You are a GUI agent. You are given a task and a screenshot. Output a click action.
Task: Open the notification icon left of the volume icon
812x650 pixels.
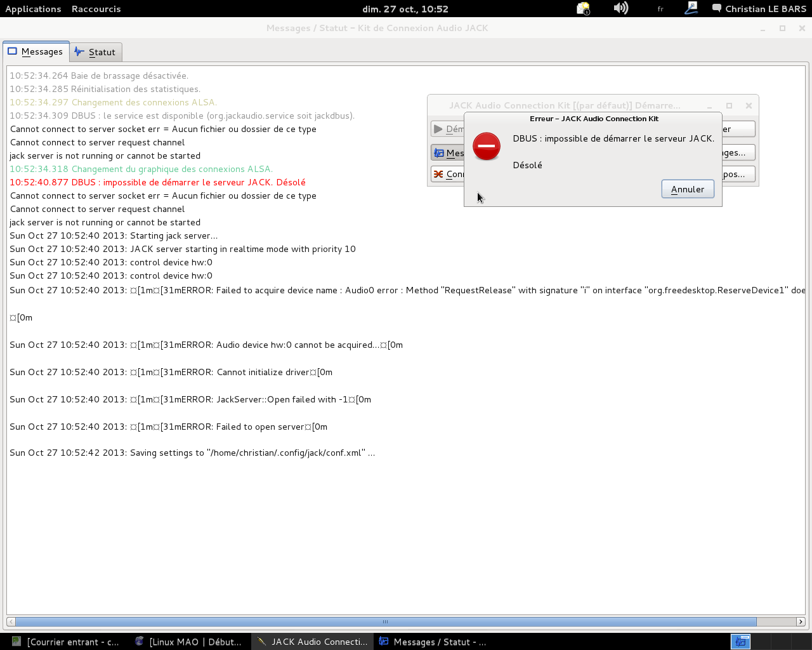pos(583,8)
